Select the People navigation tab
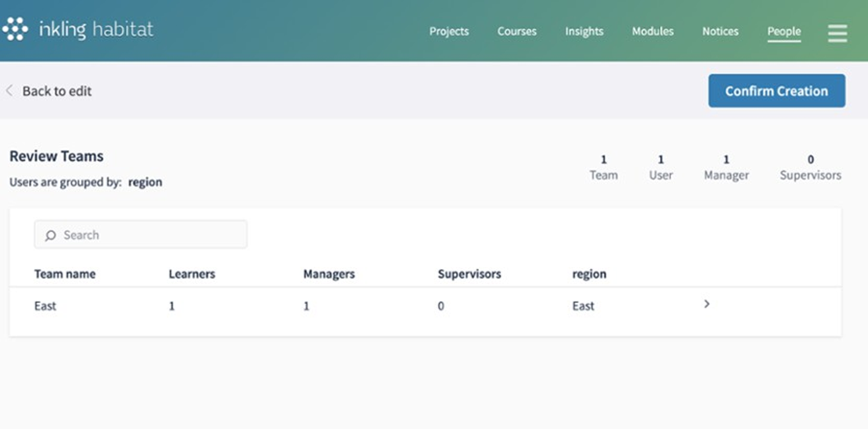868x429 pixels. coord(784,31)
